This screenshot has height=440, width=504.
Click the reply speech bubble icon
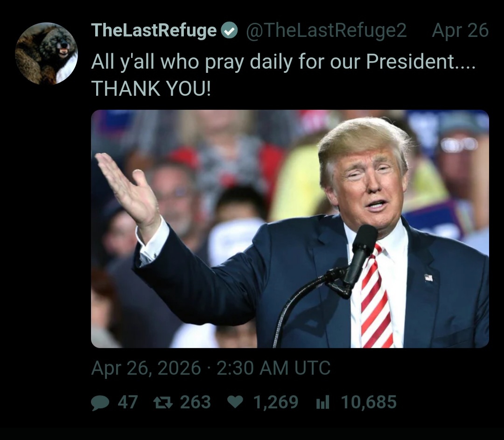tap(100, 402)
